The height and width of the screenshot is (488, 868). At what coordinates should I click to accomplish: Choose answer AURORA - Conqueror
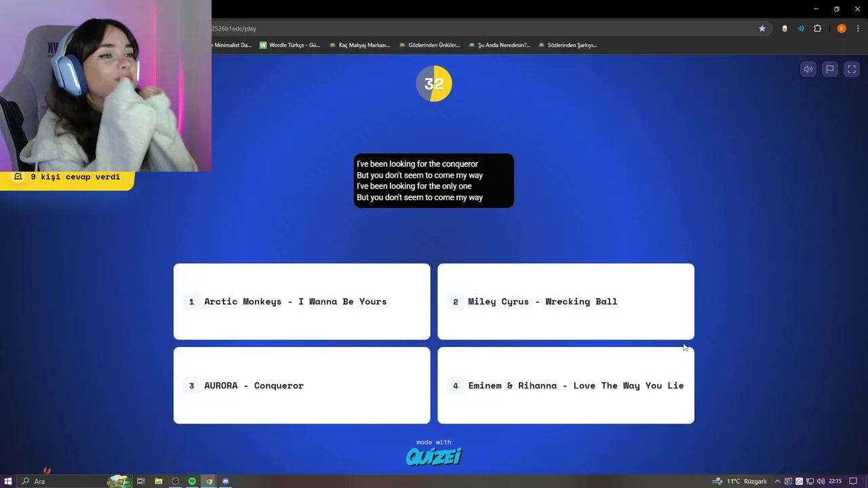(302, 385)
